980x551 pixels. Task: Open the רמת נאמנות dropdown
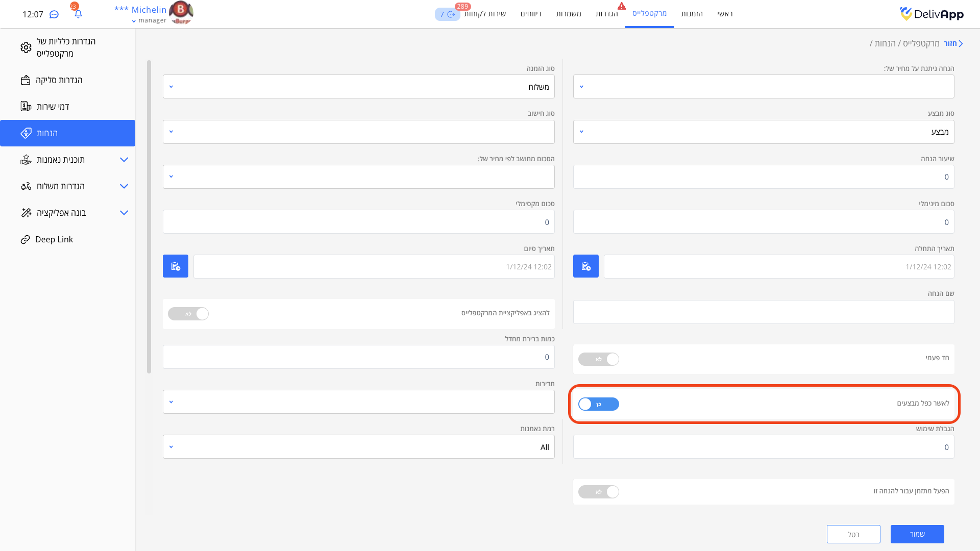tap(358, 447)
